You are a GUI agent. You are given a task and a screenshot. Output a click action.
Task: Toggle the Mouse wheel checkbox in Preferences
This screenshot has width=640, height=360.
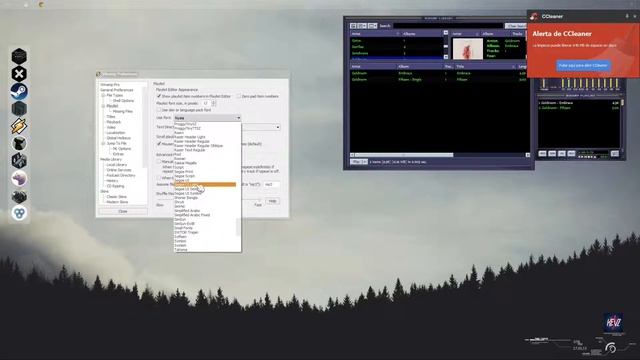pyautogui.click(x=159, y=144)
